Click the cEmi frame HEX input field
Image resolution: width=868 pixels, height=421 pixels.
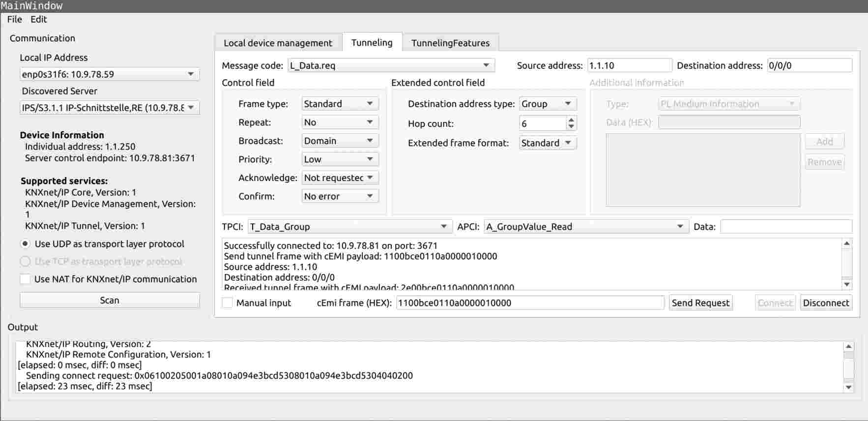530,303
